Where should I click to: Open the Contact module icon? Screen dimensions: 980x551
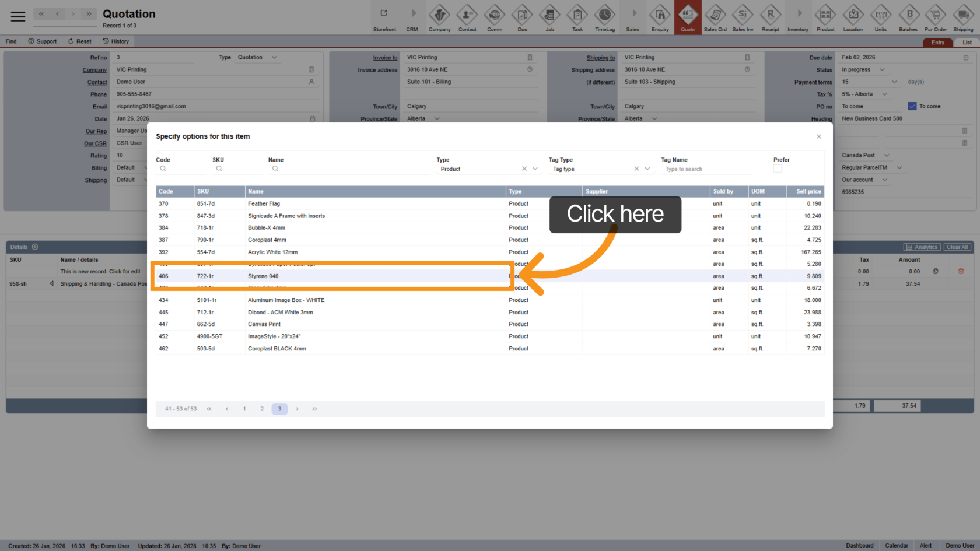point(467,15)
